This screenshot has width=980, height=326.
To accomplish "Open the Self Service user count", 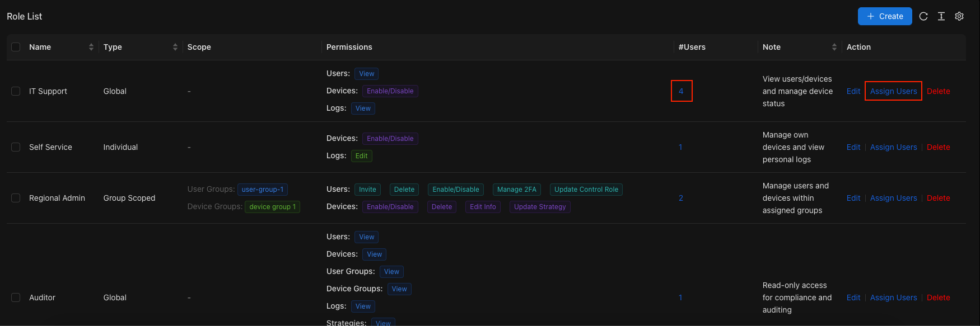I will click(x=680, y=147).
